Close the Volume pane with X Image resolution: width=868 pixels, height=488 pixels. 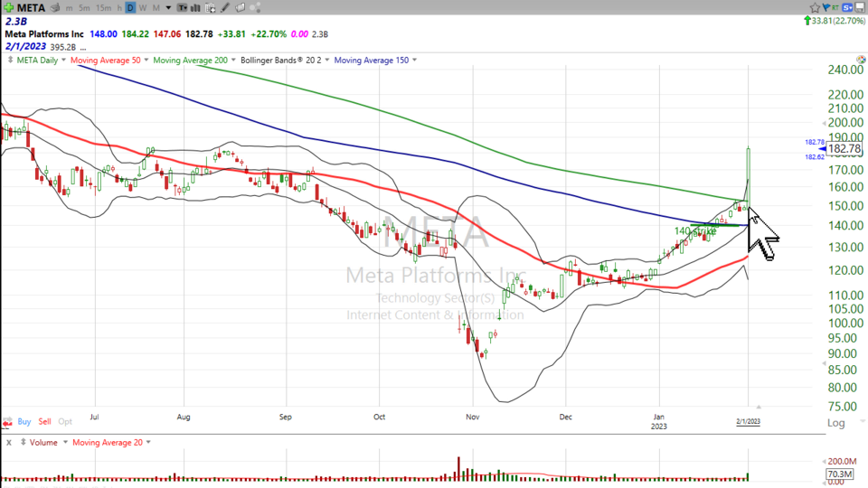click(9, 443)
